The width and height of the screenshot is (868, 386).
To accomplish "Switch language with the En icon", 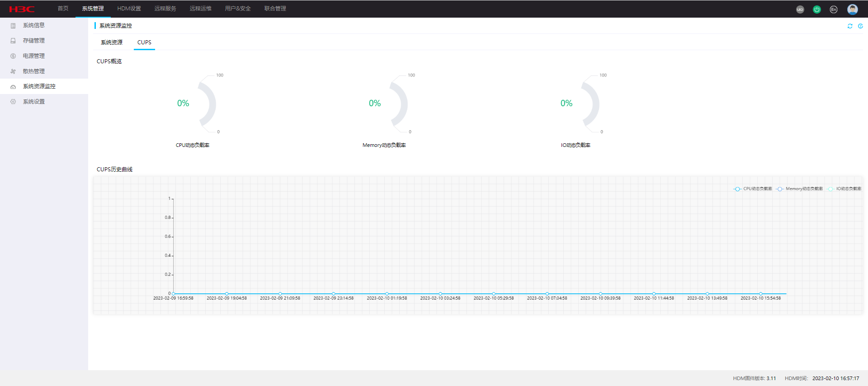I will (x=834, y=9).
